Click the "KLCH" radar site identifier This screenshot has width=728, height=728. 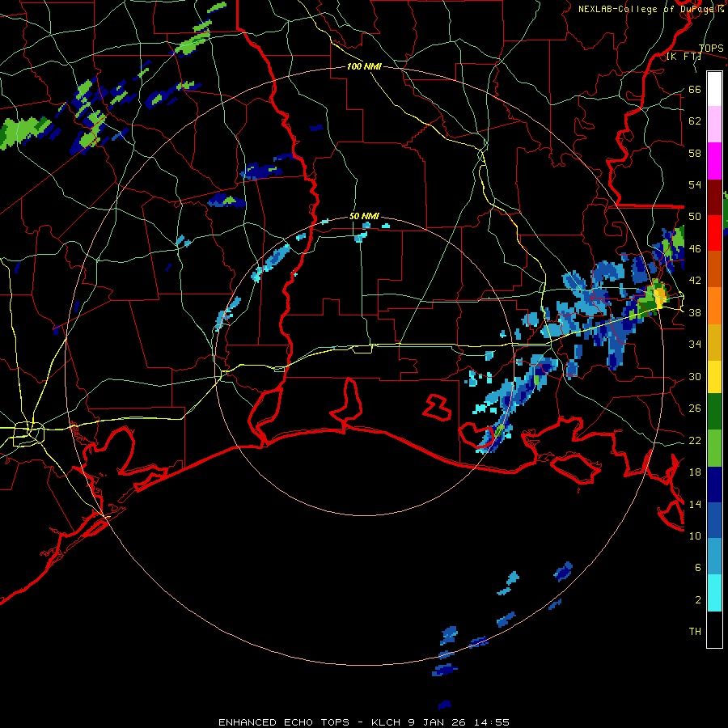point(387,722)
